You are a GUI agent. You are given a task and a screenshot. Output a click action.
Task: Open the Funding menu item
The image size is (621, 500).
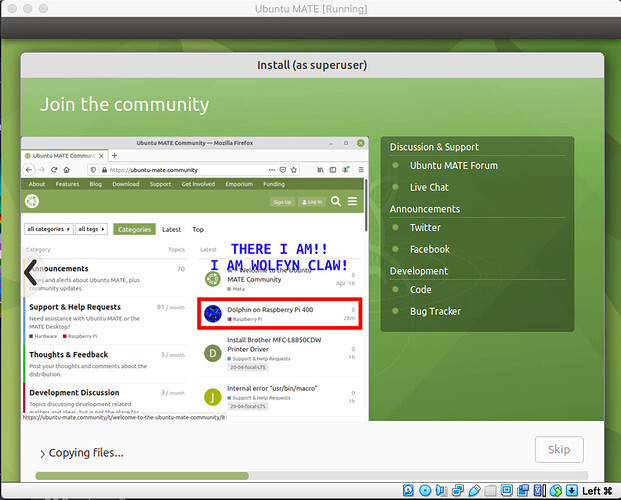(274, 184)
